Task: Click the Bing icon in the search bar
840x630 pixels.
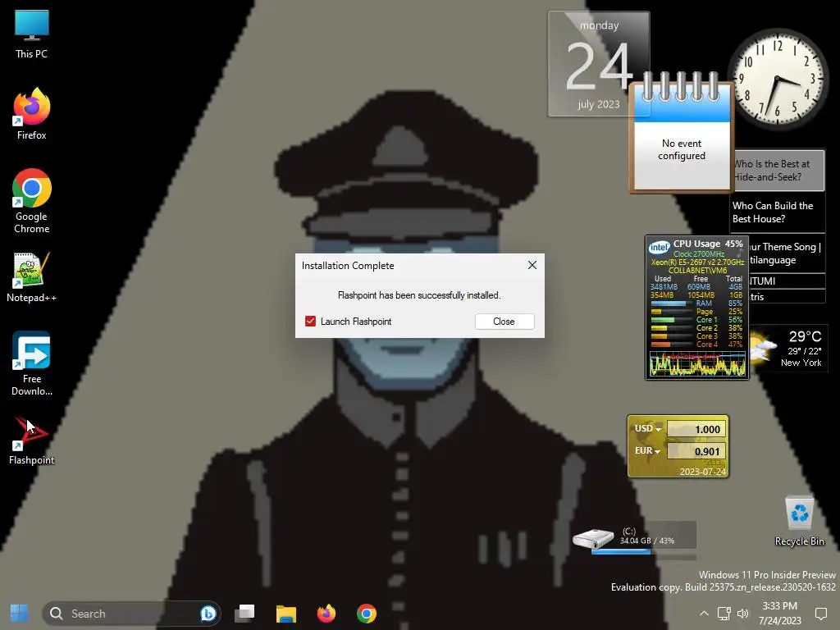Action: (x=208, y=613)
